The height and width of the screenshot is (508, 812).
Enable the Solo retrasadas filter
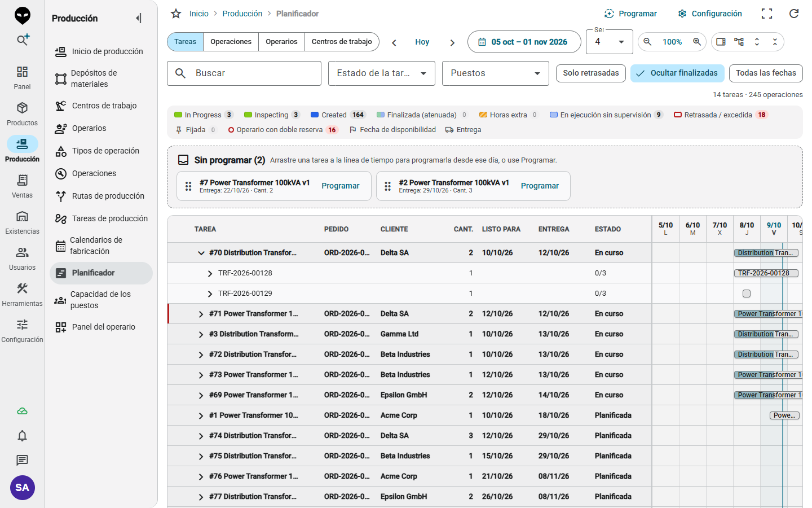590,73
